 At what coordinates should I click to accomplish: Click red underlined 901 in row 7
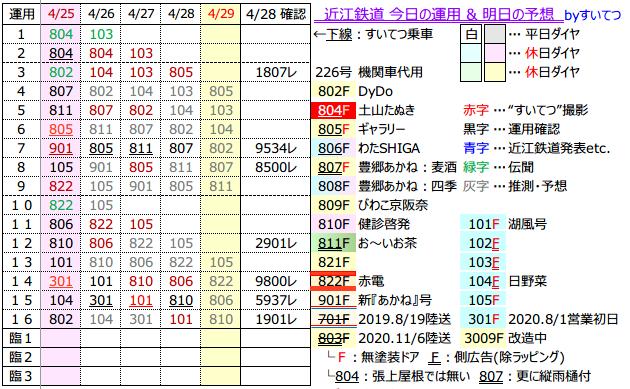pos(61,148)
